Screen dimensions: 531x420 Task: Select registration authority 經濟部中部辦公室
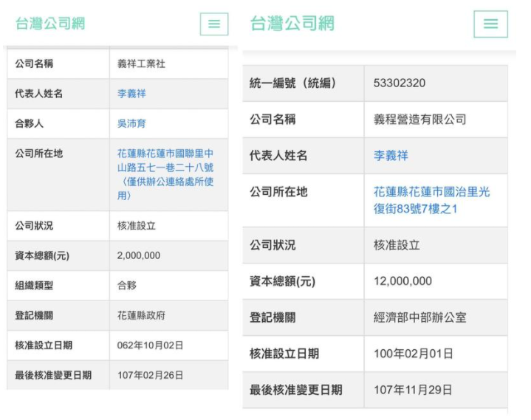pos(420,317)
